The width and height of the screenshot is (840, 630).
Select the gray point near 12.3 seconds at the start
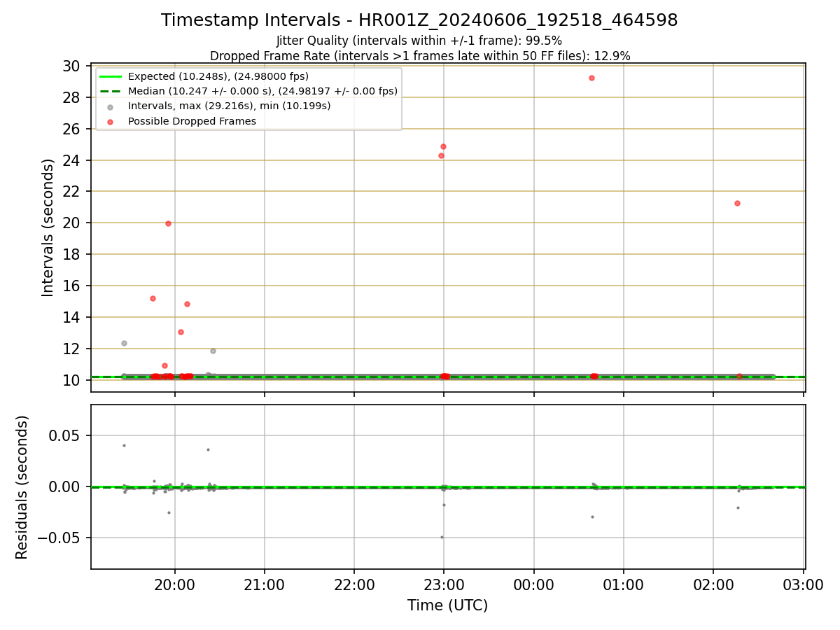pos(124,343)
